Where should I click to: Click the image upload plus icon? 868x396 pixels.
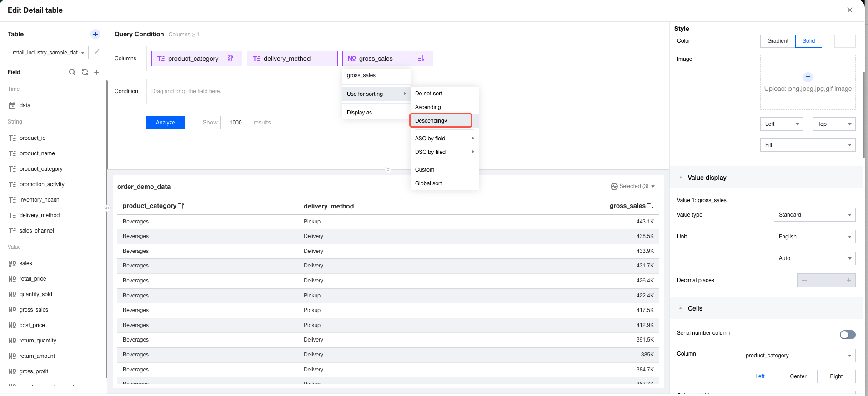pos(808,77)
